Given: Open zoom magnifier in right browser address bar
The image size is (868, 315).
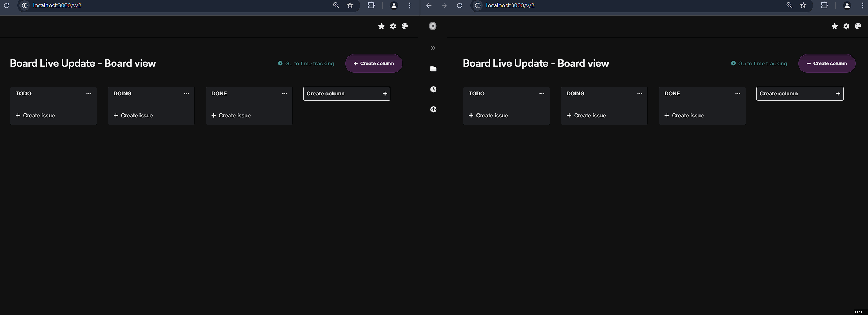Looking at the screenshot, I should pyautogui.click(x=789, y=5).
